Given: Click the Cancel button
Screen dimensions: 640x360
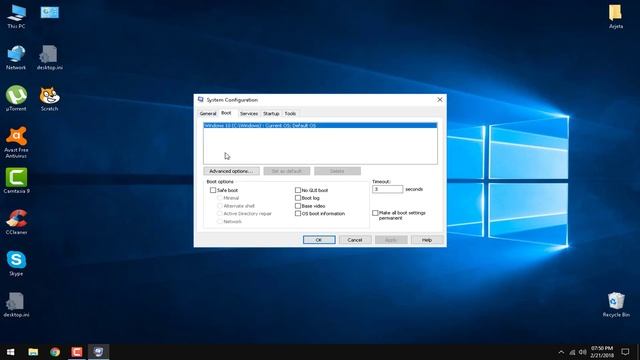Looking at the screenshot, I should tap(355, 240).
